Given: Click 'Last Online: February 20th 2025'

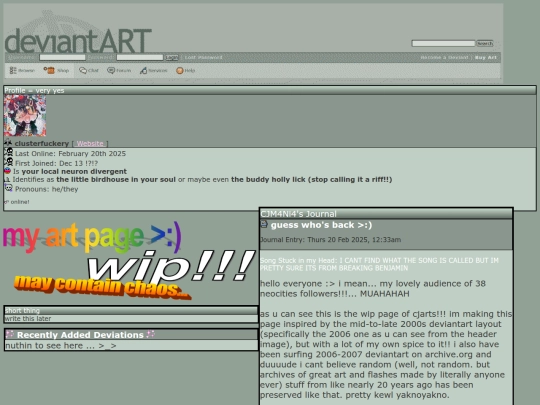Looking at the screenshot, I should (70, 154).
